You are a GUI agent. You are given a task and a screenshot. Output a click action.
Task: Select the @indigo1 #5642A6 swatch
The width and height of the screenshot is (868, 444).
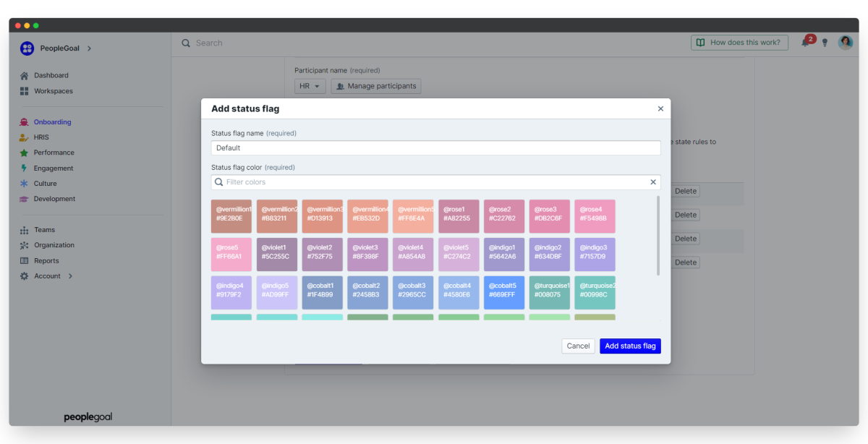[504, 255]
